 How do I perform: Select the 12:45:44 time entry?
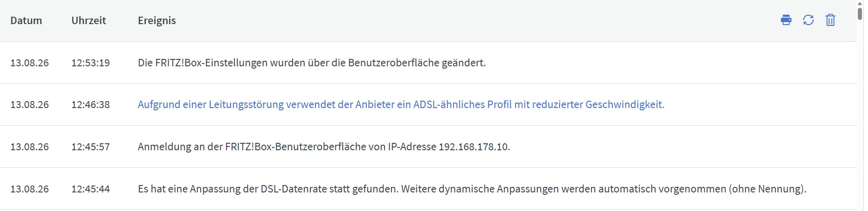[x=90, y=189]
